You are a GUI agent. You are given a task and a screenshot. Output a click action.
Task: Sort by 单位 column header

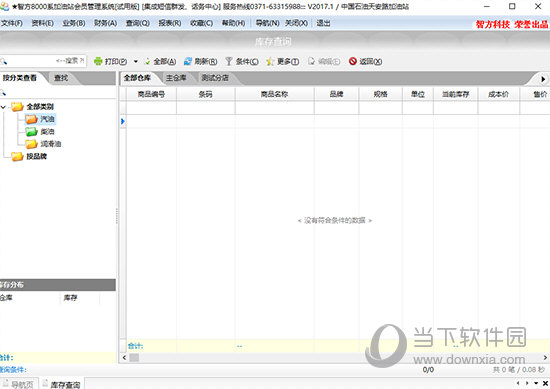click(x=418, y=94)
